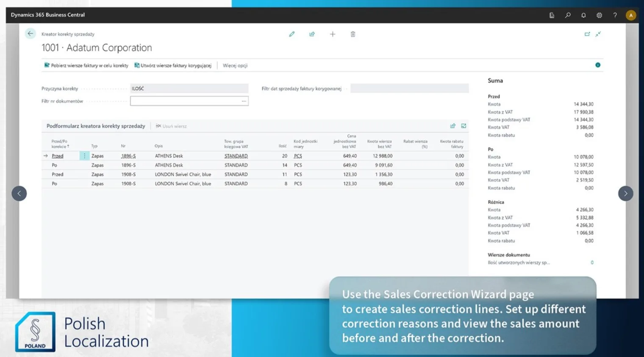Viewport: 644px width, 357px height.
Task: Open the settings gear icon
Action: pyautogui.click(x=599, y=15)
